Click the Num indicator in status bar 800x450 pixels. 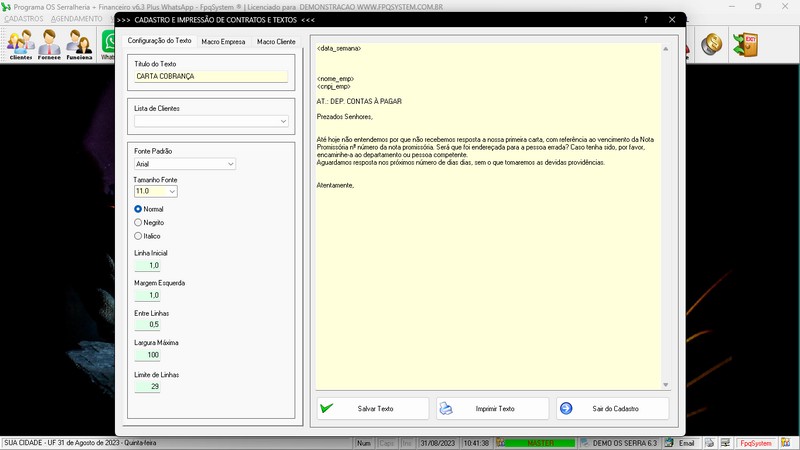pos(364,443)
